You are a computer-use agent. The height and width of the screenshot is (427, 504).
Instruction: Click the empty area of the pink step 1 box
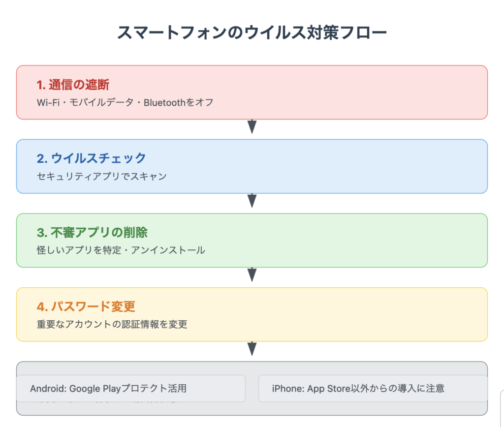click(x=353, y=92)
